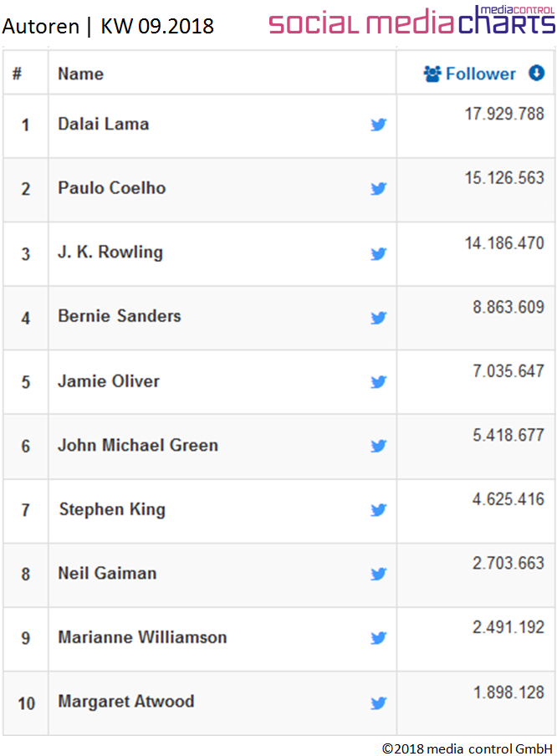
Task: Click Bernie Sanders' Twitter bird icon
Action: 379,318
